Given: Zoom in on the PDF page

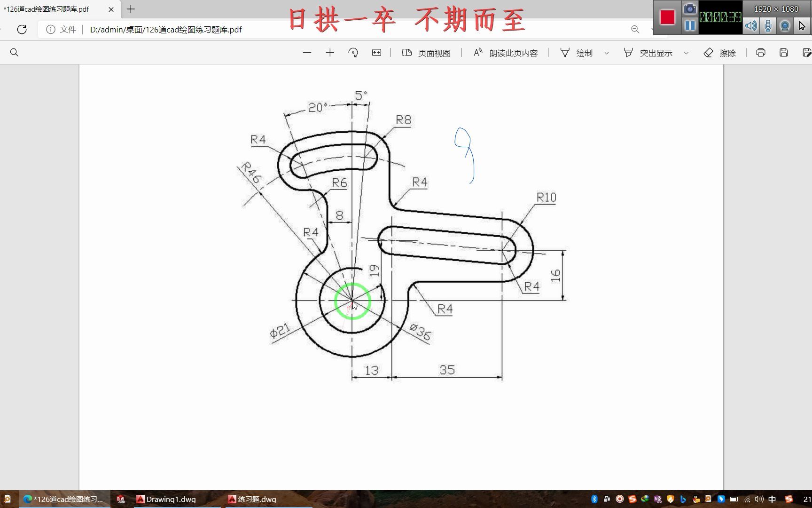Looking at the screenshot, I should click(x=330, y=53).
